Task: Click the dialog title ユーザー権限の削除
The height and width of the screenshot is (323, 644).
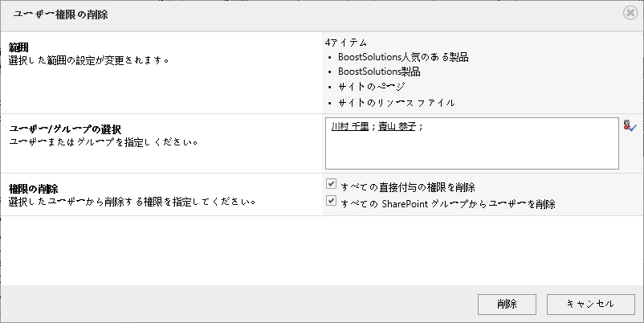Action: click(61, 14)
